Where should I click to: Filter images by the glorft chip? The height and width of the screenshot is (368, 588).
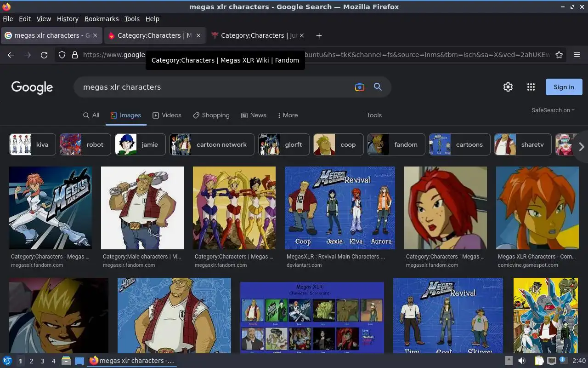tap(284, 144)
